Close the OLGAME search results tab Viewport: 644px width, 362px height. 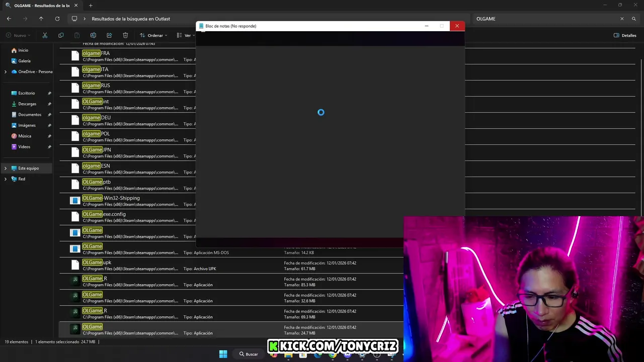tap(76, 6)
